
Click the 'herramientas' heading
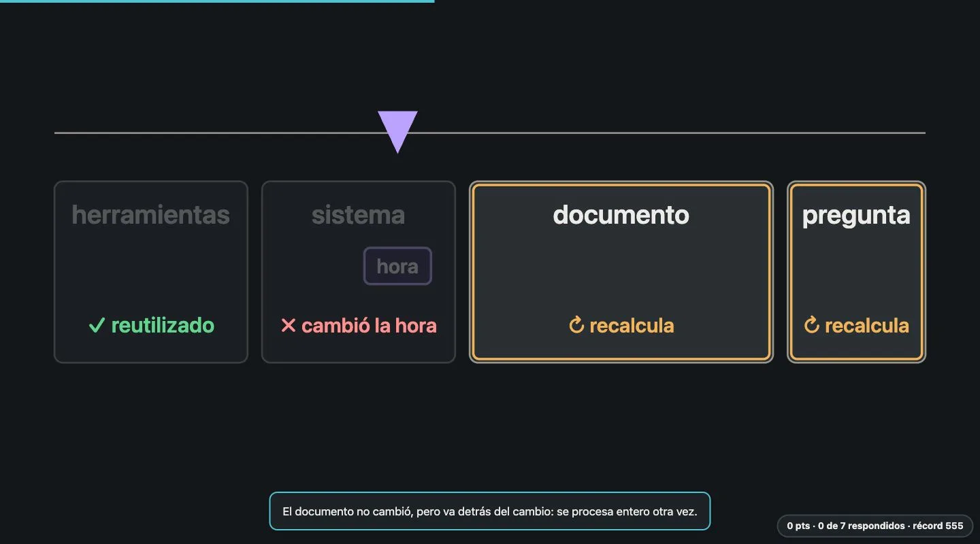(151, 215)
